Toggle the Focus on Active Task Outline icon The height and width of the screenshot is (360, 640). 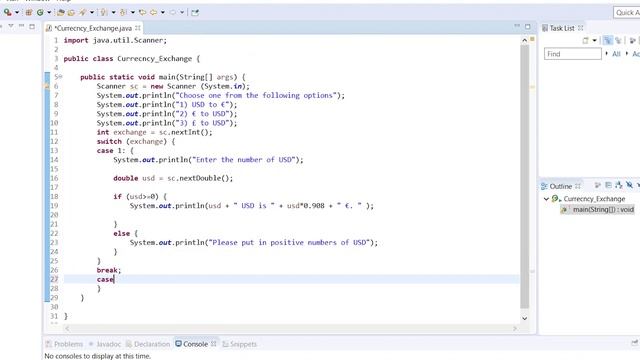coord(598,186)
